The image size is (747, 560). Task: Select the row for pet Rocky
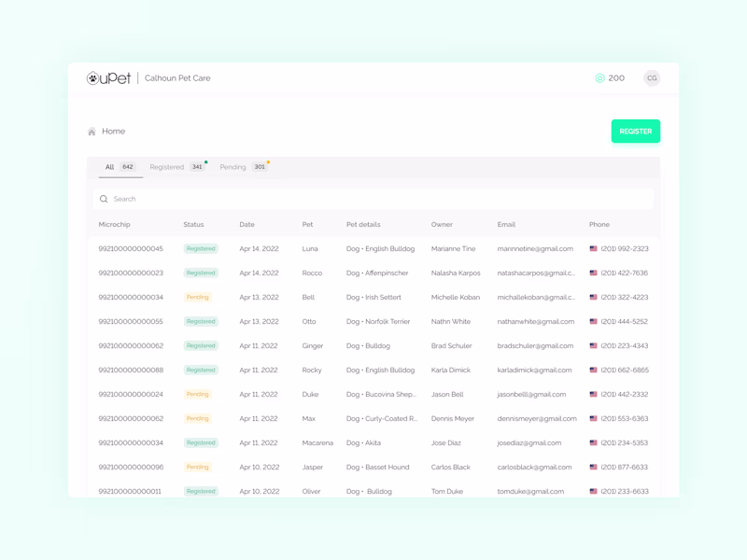[314, 370]
